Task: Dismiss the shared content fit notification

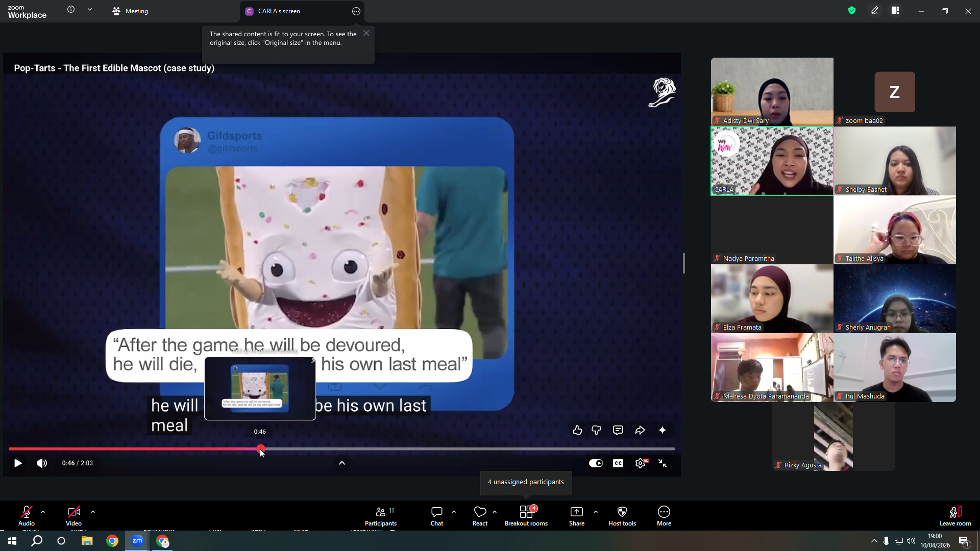Action: pos(366,33)
